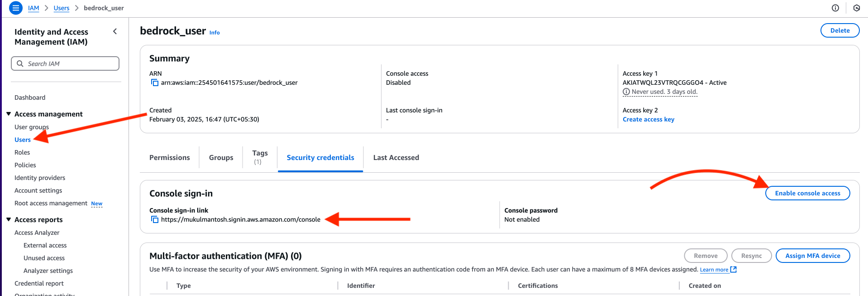Collapse the Access reports section
This screenshot has width=868, height=296.
point(9,219)
